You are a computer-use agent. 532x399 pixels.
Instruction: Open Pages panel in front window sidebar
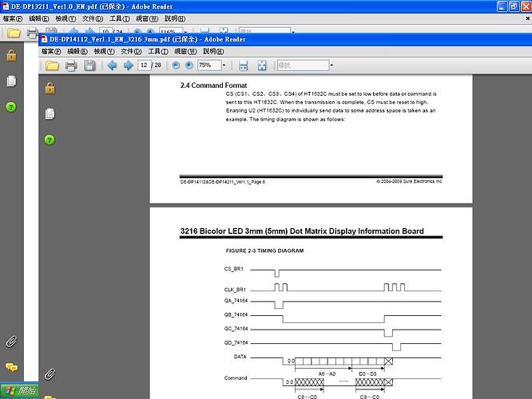pyautogui.click(x=50, y=114)
